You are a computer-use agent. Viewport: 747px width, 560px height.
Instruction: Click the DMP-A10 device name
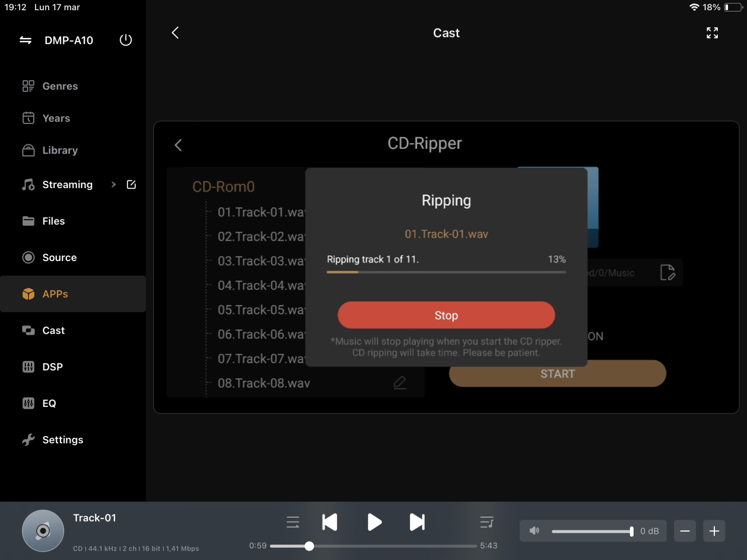point(69,40)
